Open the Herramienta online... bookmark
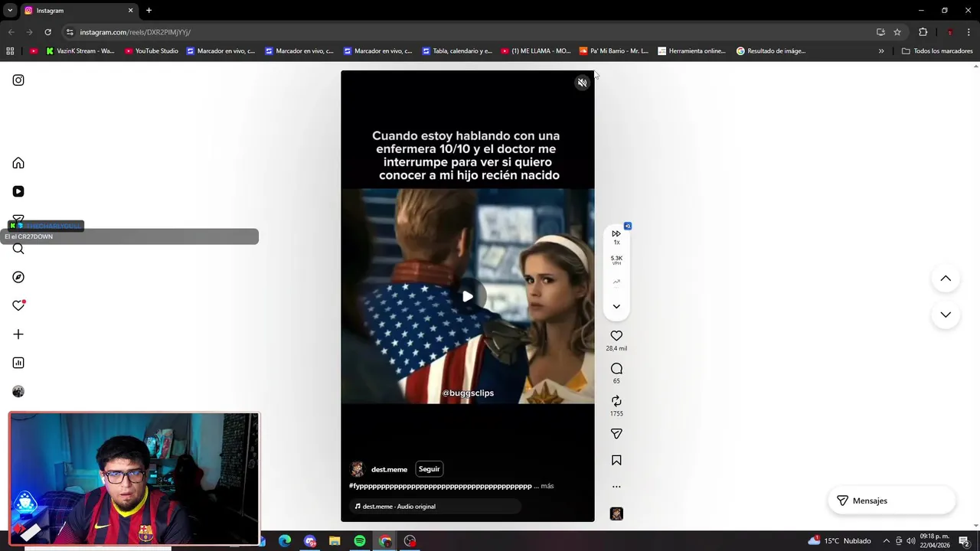 point(691,51)
